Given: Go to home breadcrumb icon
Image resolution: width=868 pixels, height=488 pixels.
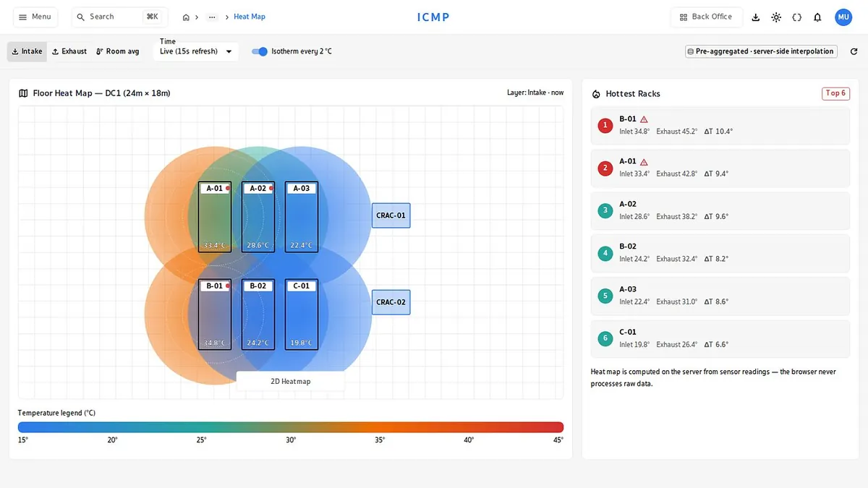Looking at the screenshot, I should 186,17.
